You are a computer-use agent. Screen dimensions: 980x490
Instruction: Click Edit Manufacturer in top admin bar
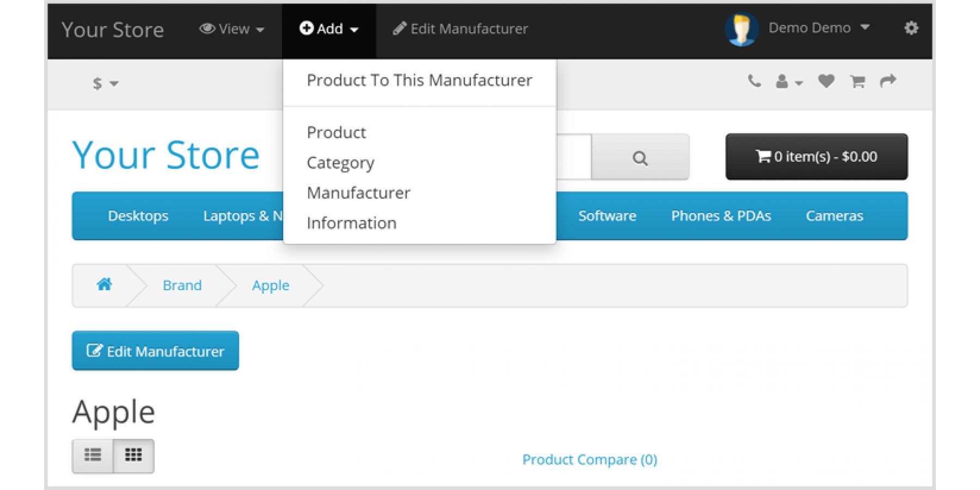coord(461,29)
